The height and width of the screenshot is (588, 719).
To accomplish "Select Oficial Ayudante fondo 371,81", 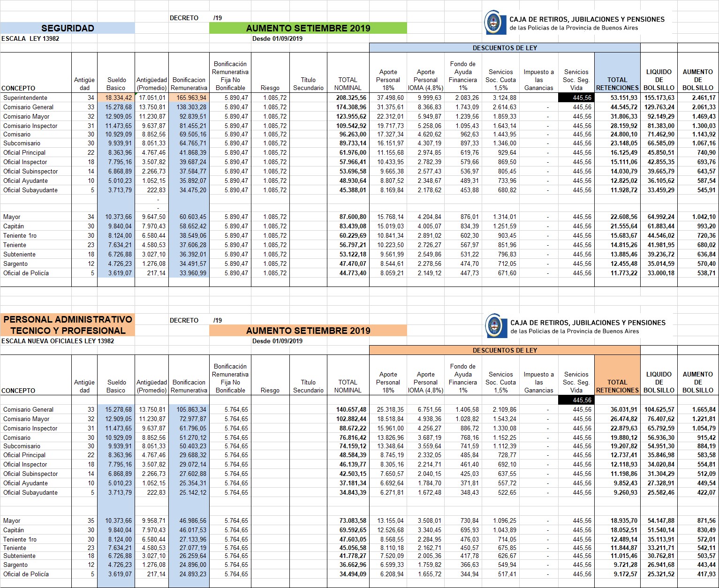I will [x=462, y=483].
